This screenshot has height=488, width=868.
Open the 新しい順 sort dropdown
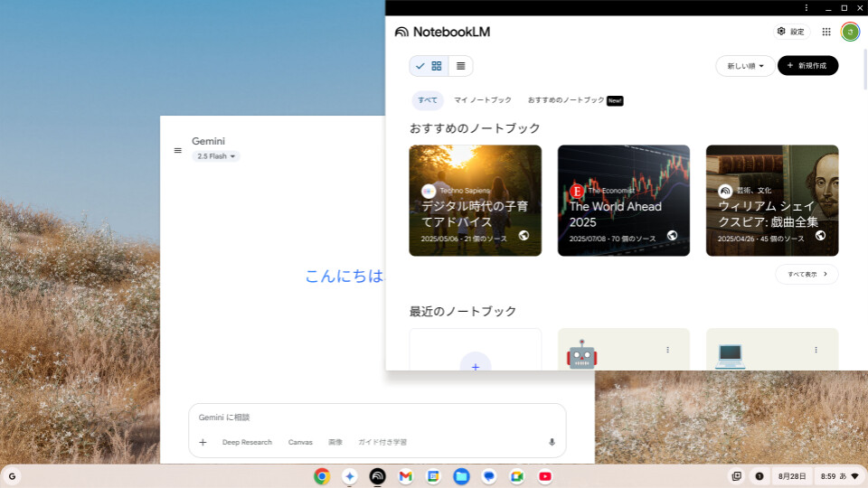[745, 66]
